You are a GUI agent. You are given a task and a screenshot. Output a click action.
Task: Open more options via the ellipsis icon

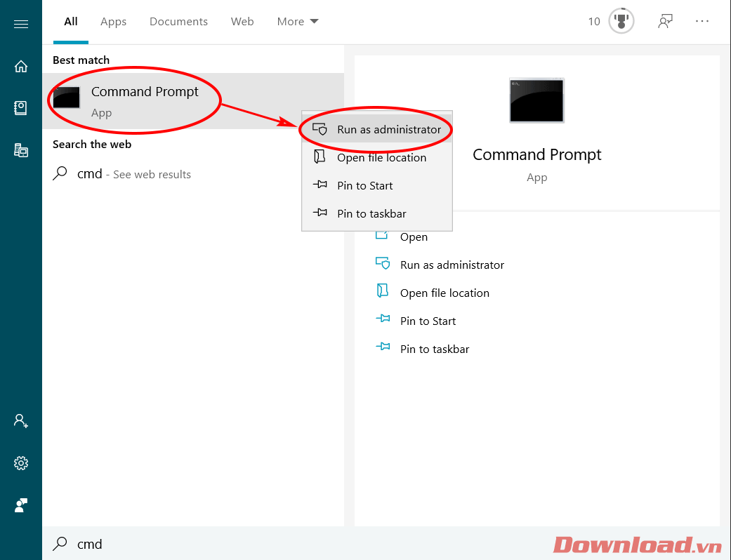(x=702, y=21)
